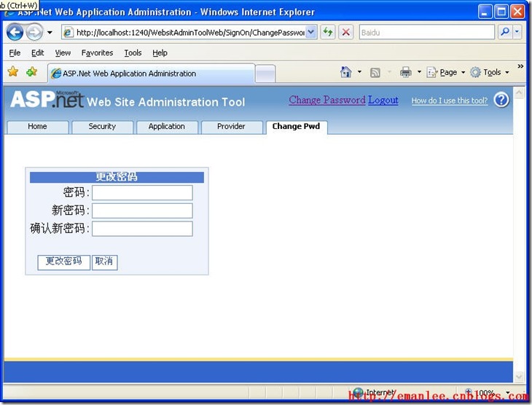Switch to the Security tab

pyautogui.click(x=102, y=127)
